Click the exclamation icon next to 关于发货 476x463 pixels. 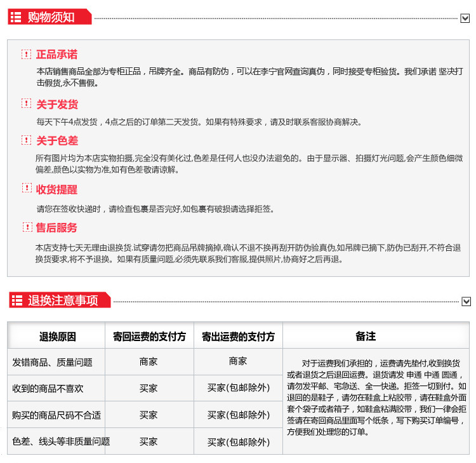[27, 104]
